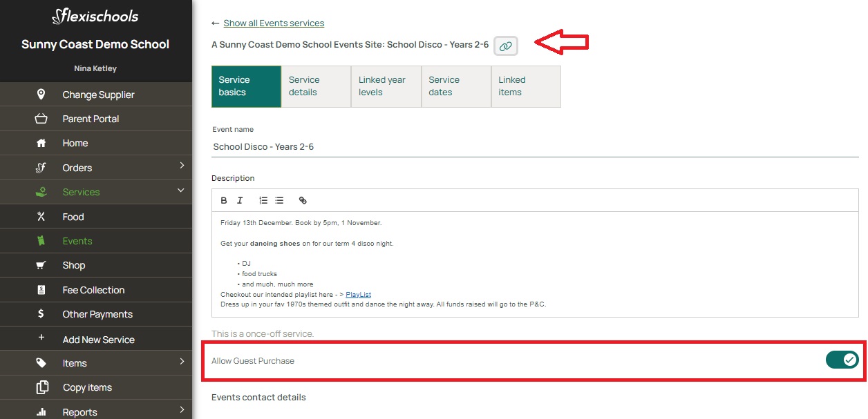
Task: Click the copy event link icon
Action: point(506,46)
